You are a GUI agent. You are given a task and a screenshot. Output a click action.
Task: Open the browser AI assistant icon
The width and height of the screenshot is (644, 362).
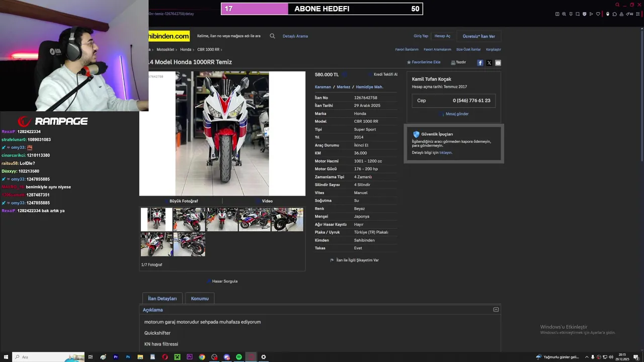coord(629,14)
